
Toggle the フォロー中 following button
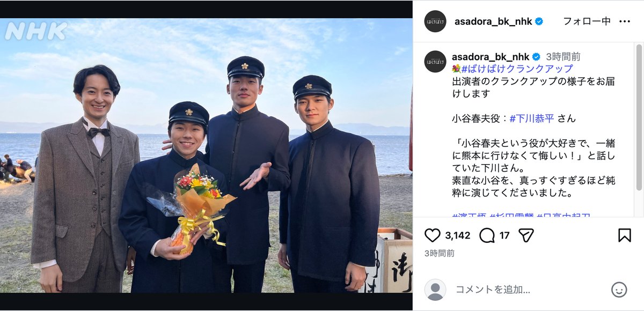pyautogui.click(x=587, y=21)
